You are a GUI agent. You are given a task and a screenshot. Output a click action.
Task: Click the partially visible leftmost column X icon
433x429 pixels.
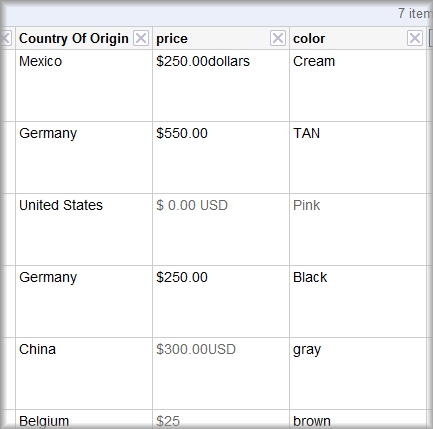click(6, 38)
